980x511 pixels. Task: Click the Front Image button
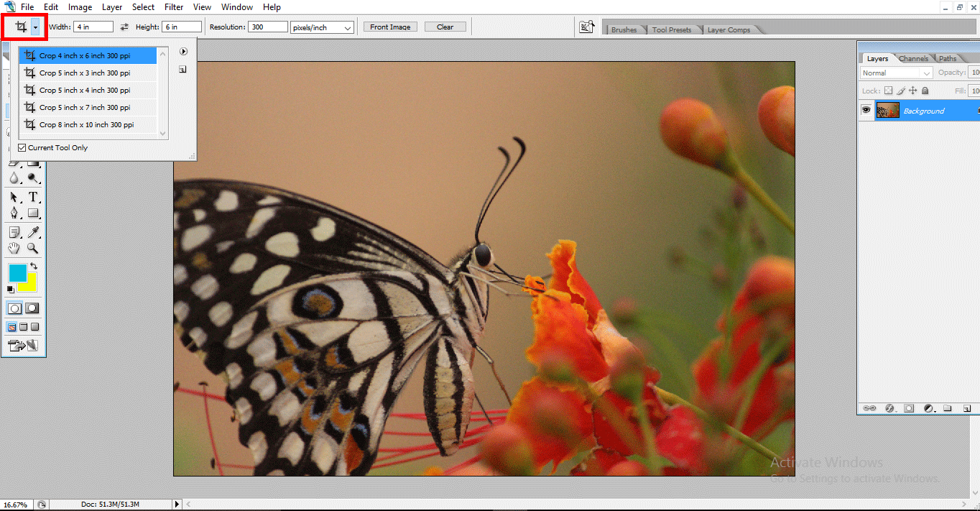[x=389, y=26]
